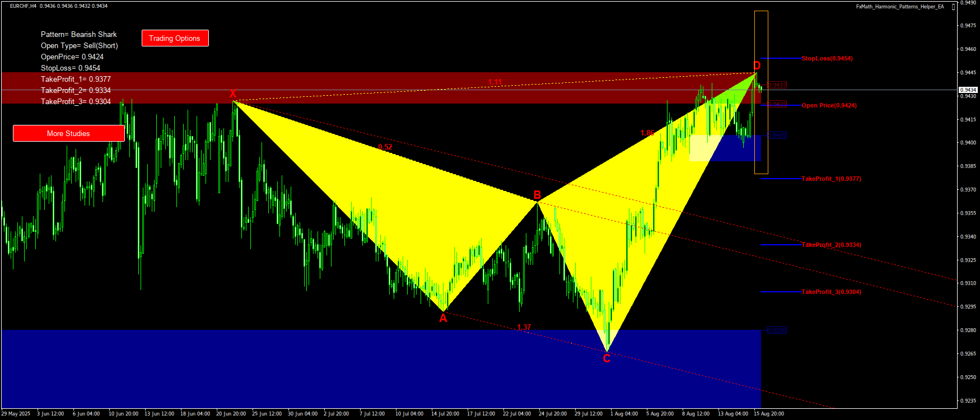Select the pattern point D marker
The height and width of the screenshot is (420, 980).
tap(757, 66)
